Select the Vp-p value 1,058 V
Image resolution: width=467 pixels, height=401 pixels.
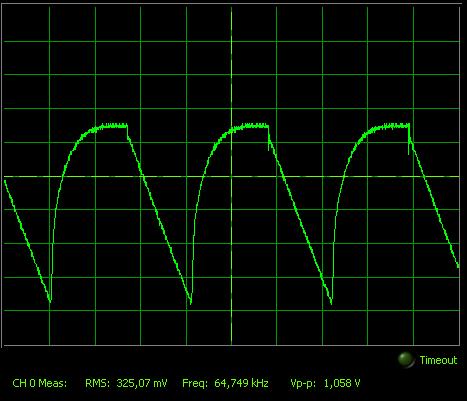coord(342,383)
